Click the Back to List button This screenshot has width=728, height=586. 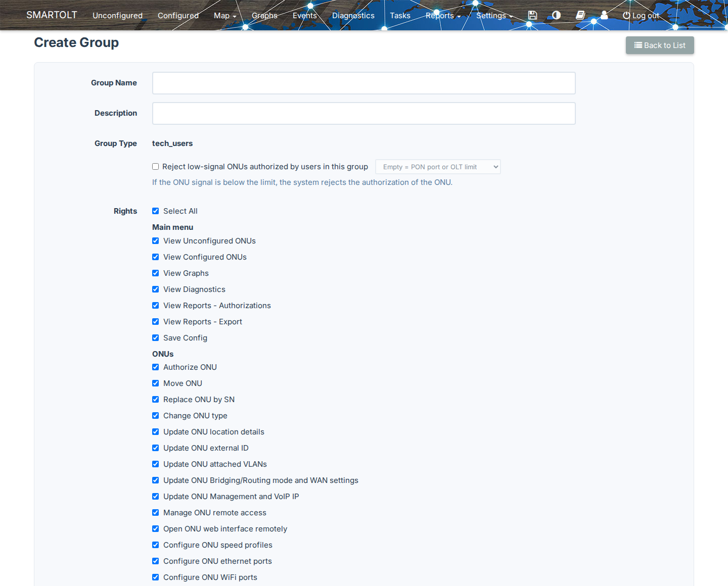point(660,45)
